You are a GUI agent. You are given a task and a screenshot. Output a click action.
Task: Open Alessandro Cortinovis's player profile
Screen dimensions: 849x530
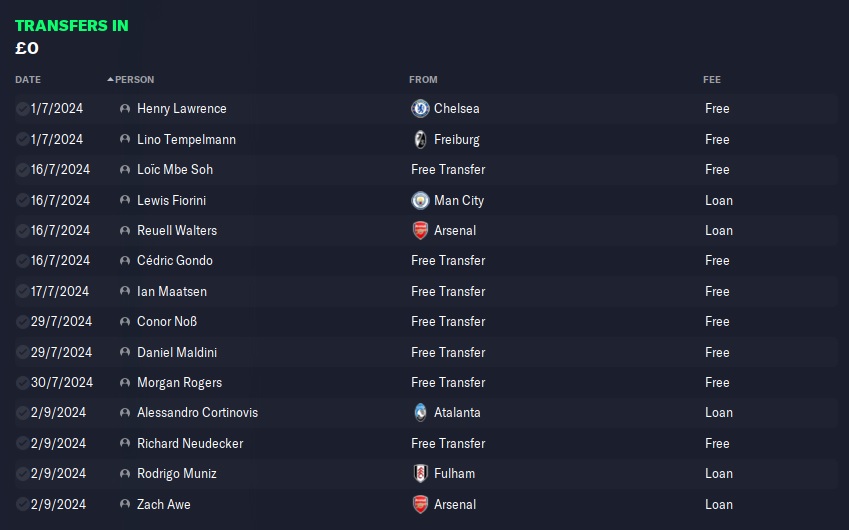pos(197,412)
